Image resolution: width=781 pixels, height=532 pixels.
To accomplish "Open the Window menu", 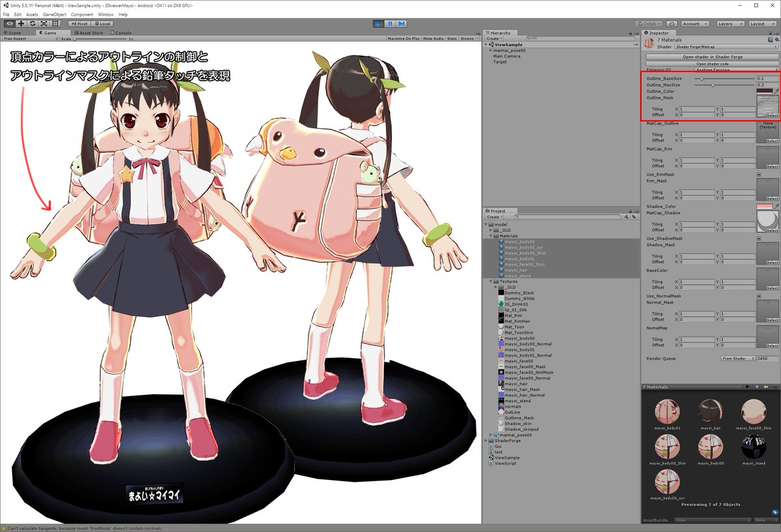I will 105,14.
